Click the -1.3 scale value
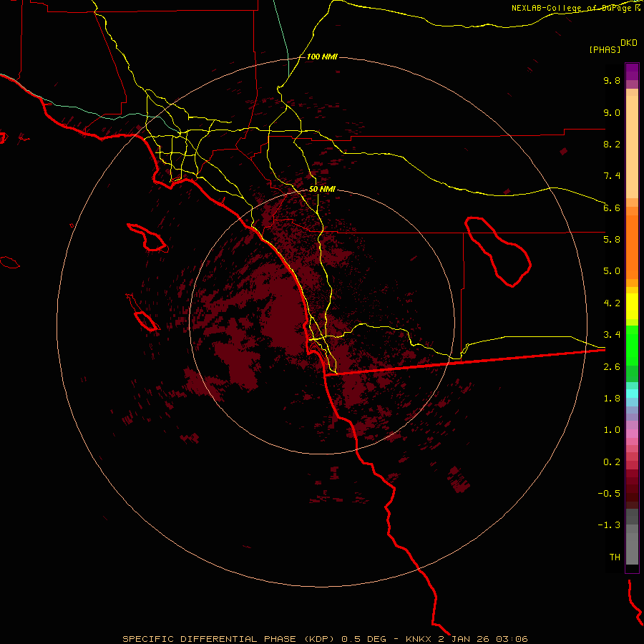Image resolution: width=644 pixels, height=644 pixels. click(609, 525)
